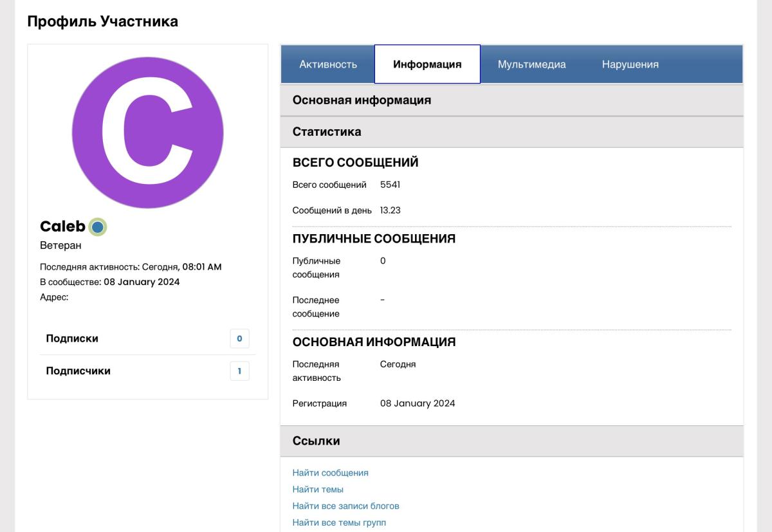772x532 pixels.
Task: Select the Информация tab
Action: click(x=427, y=64)
